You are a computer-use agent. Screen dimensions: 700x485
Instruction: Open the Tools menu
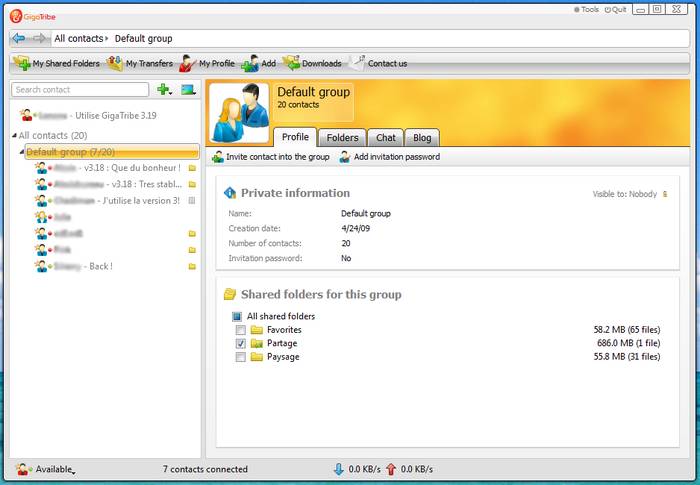(x=586, y=9)
